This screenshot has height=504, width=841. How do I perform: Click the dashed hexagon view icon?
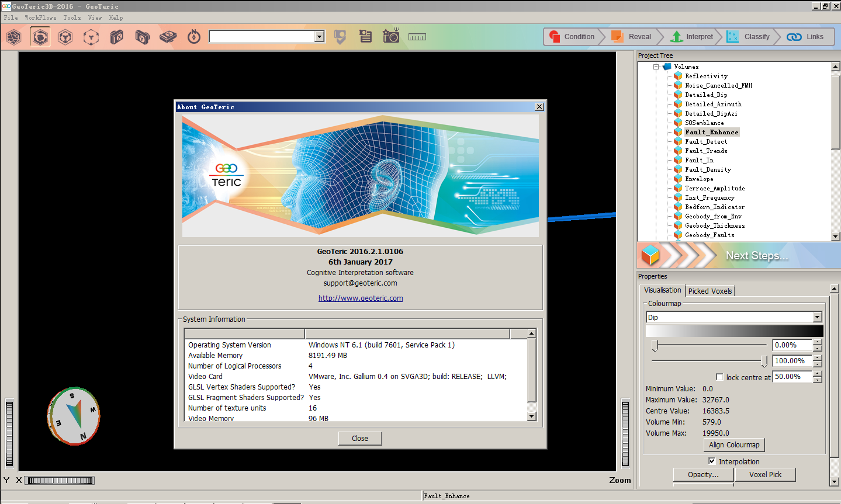91,37
